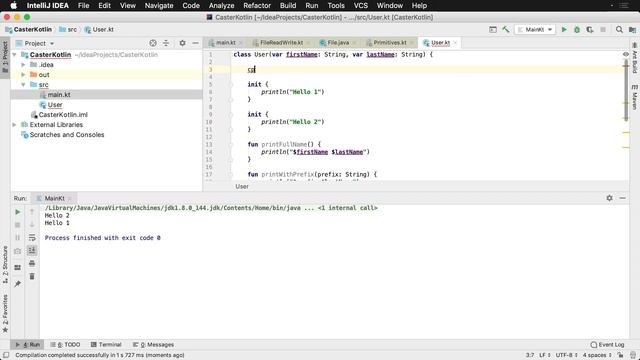Pause output icon in Run panel

tap(18, 238)
